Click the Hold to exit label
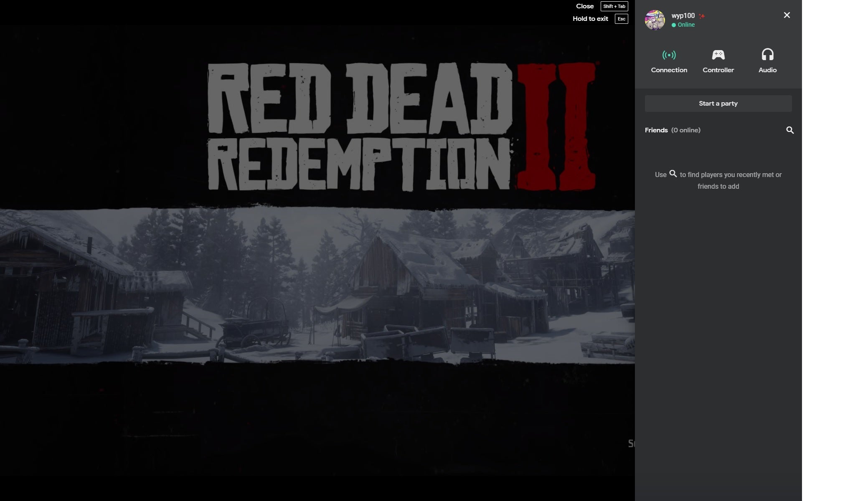This screenshot has height=501, width=868. [590, 19]
